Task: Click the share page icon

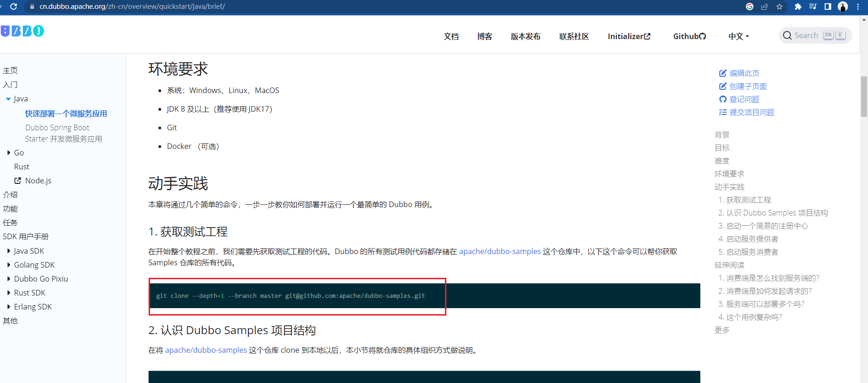Action: coord(765,7)
